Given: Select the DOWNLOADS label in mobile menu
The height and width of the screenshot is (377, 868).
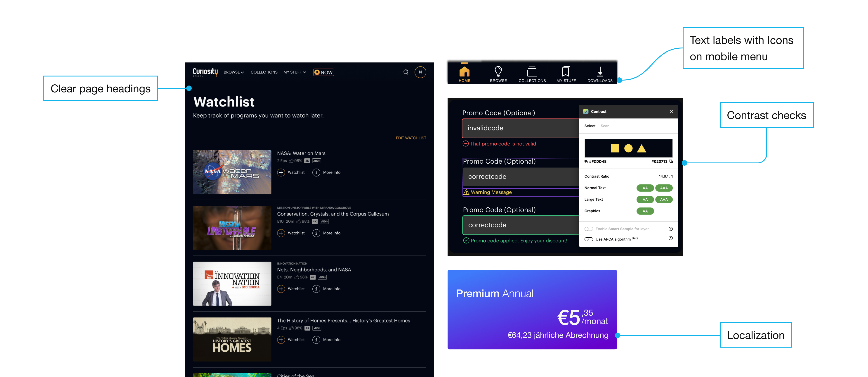Looking at the screenshot, I should pos(600,81).
